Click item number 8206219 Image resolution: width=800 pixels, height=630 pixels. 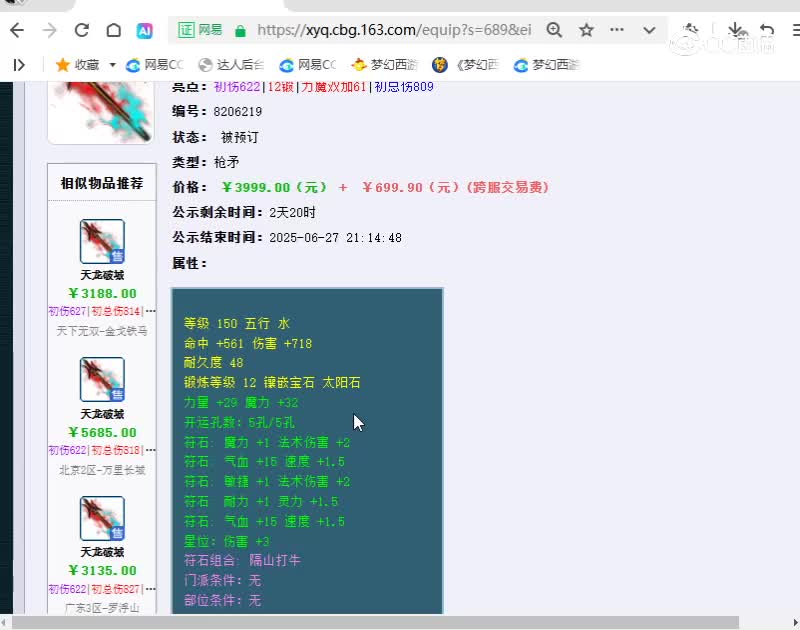pyautogui.click(x=238, y=112)
